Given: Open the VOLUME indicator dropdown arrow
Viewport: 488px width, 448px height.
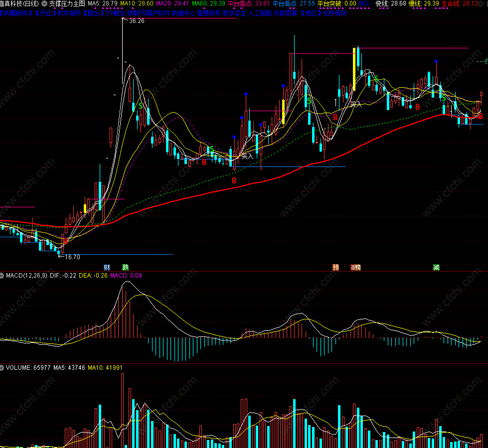Looking at the screenshot, I should 2,367.
